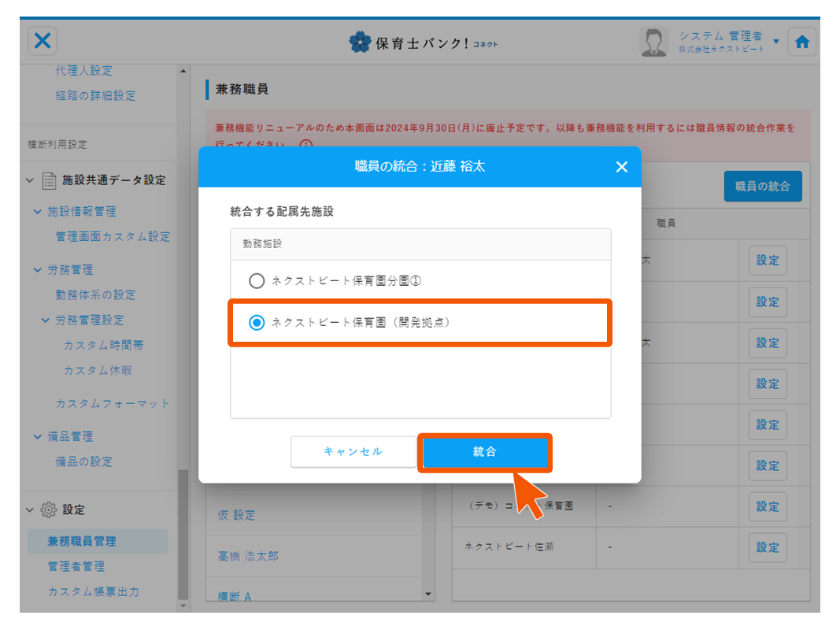Image resolution: width=840 pixels, height=630 pixels.
Task: Click the info circle icon in red notice
Action: coord(305,146)
